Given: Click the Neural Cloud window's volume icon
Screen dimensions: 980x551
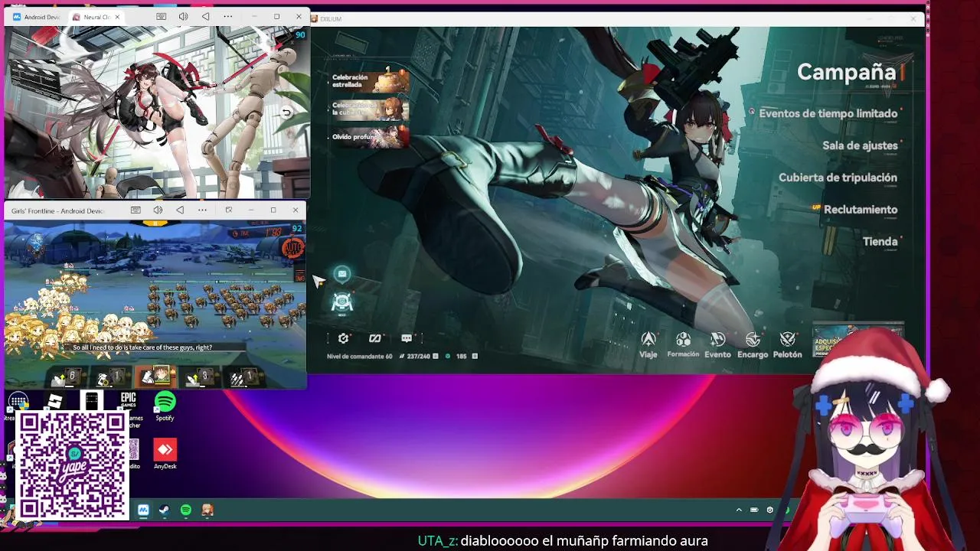Looking at the screenshot, I should 183,17.
